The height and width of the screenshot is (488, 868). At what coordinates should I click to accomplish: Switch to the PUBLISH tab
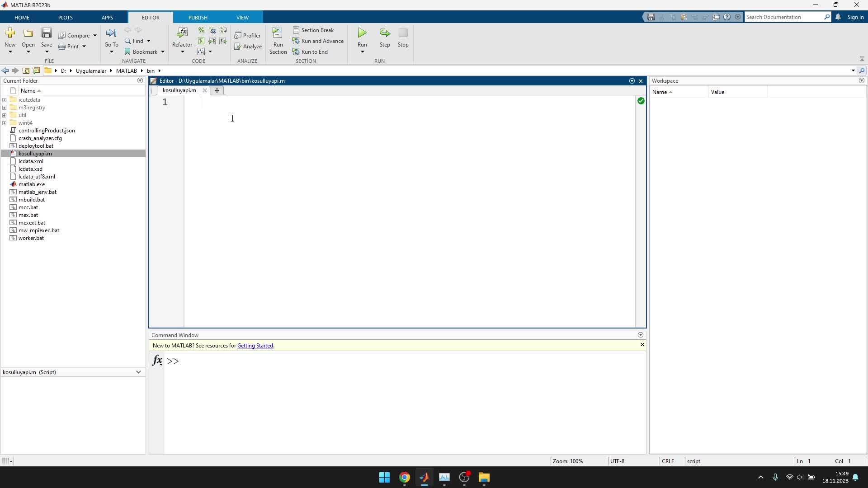point(198,18)
